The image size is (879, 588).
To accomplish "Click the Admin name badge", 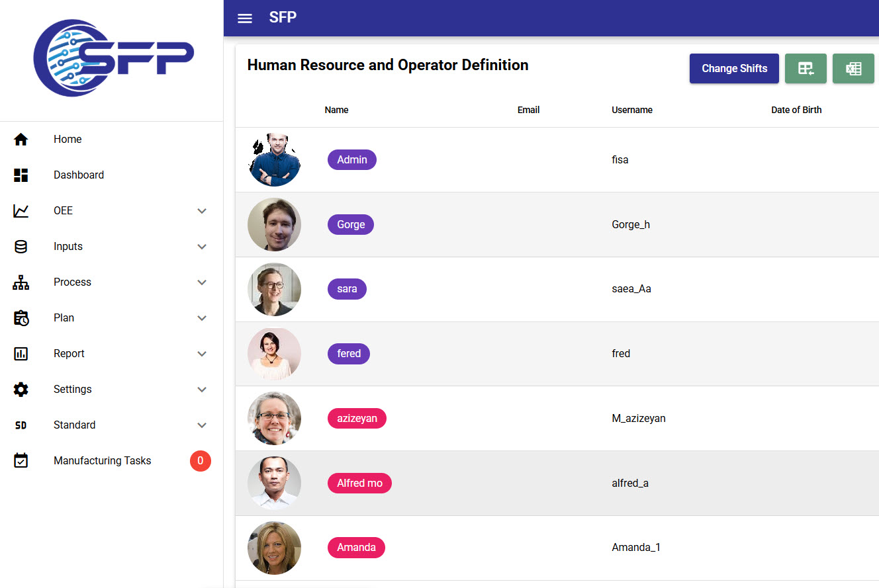I will point(352,159).
